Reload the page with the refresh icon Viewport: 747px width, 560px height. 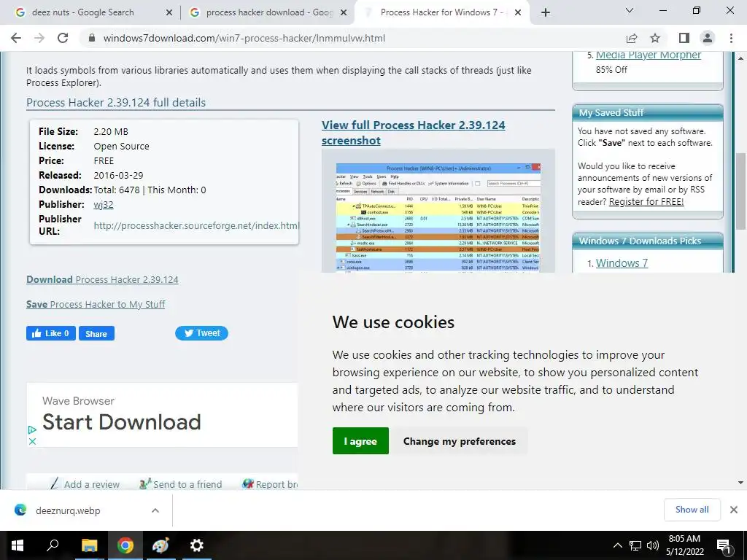pos(63,38)
